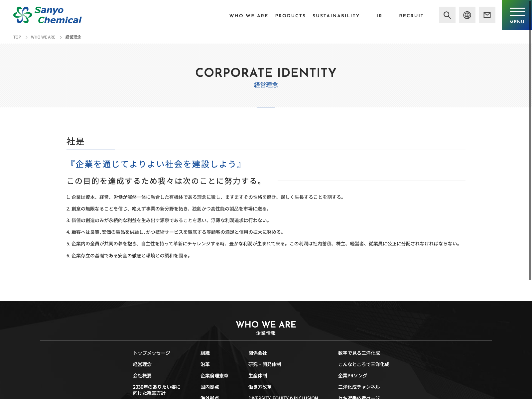Open the envelope contact icon
Image resolution: width=532 pixels, height=399 pixels.
tap(487, 15)
